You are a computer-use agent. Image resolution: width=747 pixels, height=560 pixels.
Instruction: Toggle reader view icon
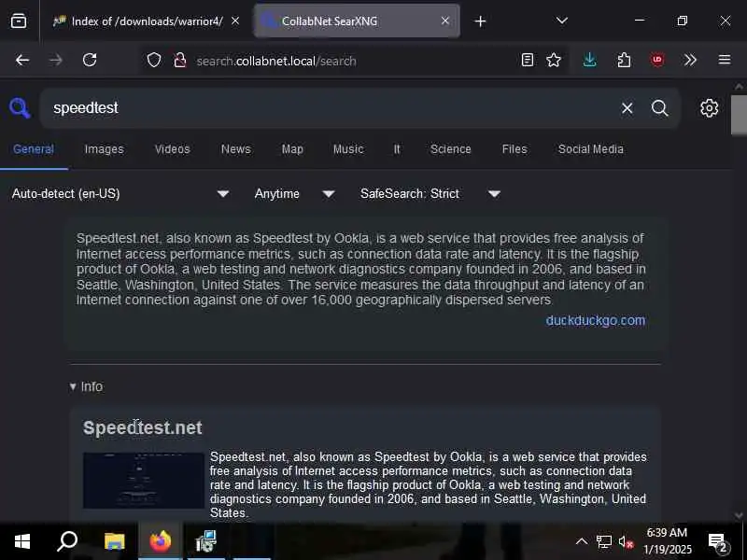pos(528,60)
